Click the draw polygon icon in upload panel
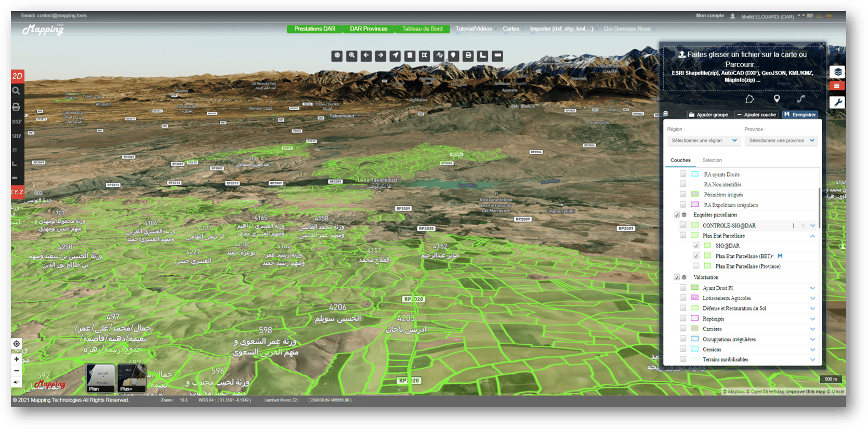This screenshot has height=429, width=868. coord(749,99)
